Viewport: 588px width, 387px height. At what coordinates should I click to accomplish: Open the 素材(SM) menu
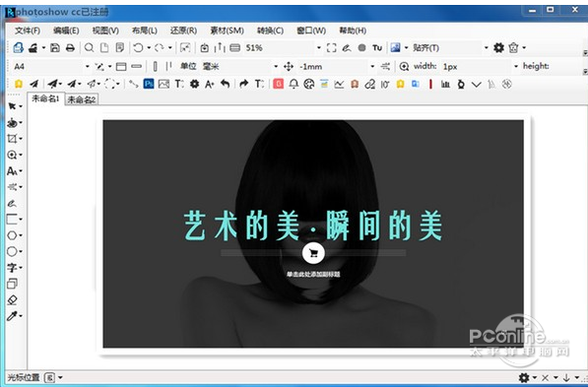[227, 31]
